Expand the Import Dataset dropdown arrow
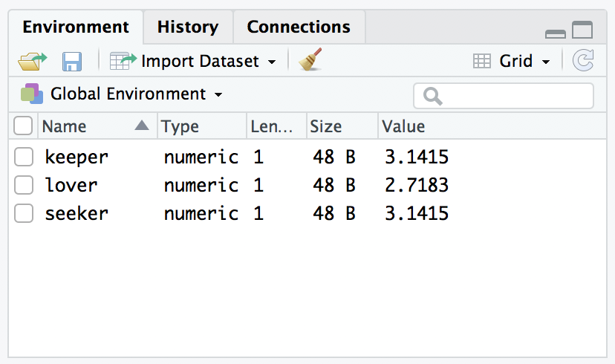 tap(271, 62)
